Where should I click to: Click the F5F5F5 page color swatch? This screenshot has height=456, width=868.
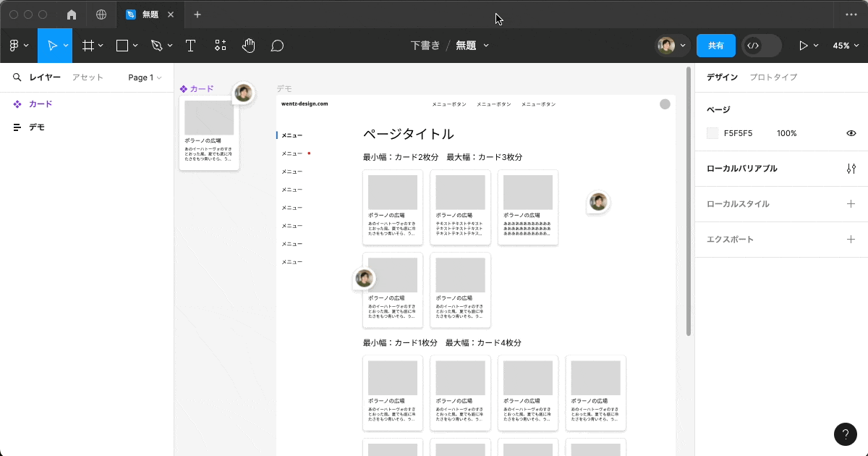712,133
